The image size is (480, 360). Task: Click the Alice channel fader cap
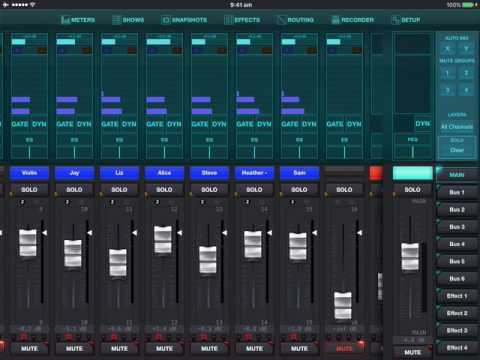[x=163, y=239]
